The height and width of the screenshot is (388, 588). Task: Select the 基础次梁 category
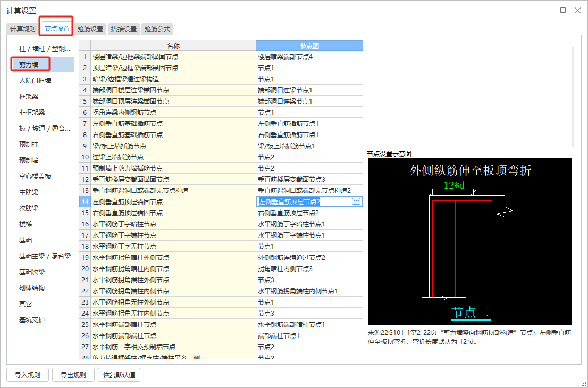coord(44,272)
